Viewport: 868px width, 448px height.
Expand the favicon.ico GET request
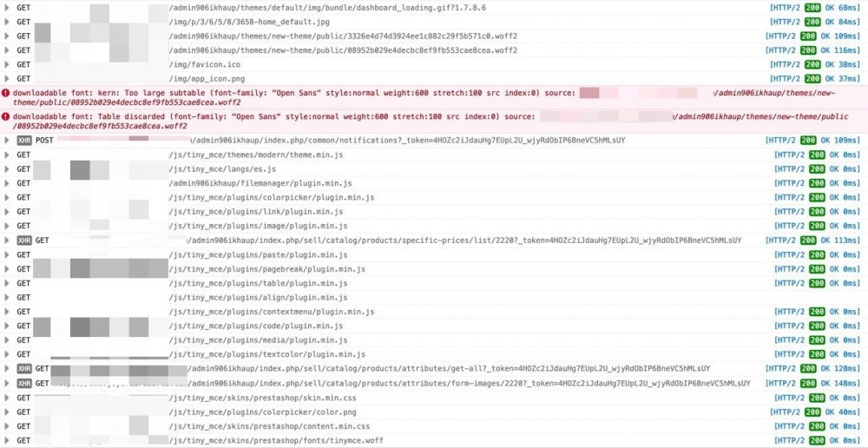(7, 65)
